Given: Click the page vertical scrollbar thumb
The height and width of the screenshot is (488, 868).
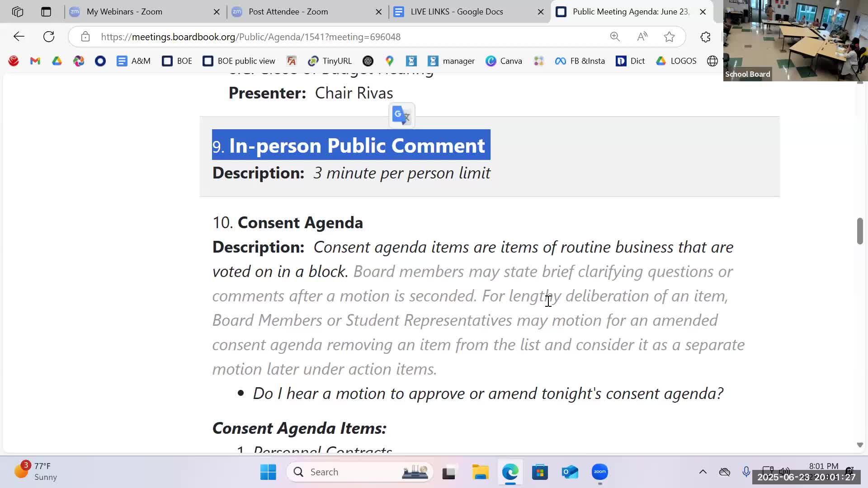Looking at the screenshot, I should pos(860,231).
